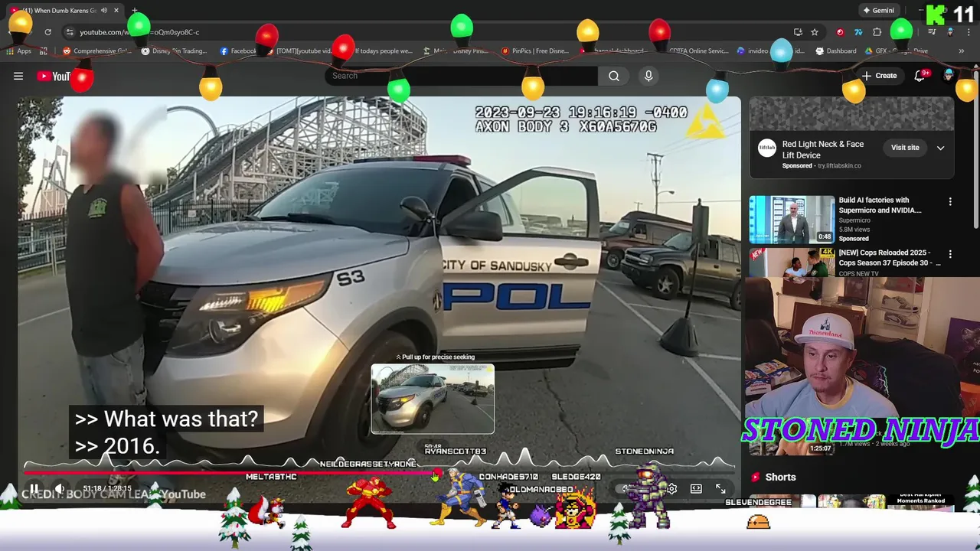980x551 pixels.
Task: Open Chrome three-dot menu
Action: tap(967, 32)
